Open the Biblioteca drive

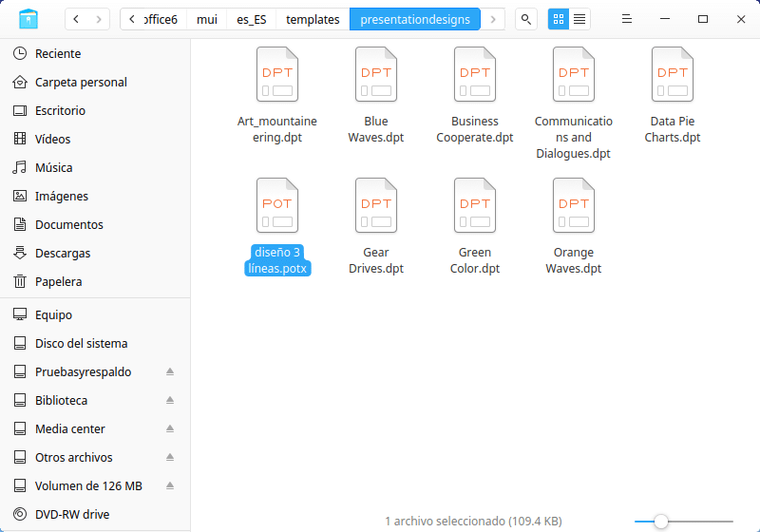click(95, 400)
